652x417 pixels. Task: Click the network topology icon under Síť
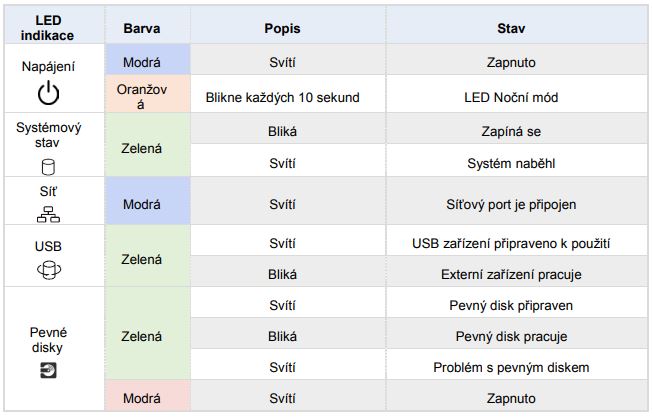point(48,214)
